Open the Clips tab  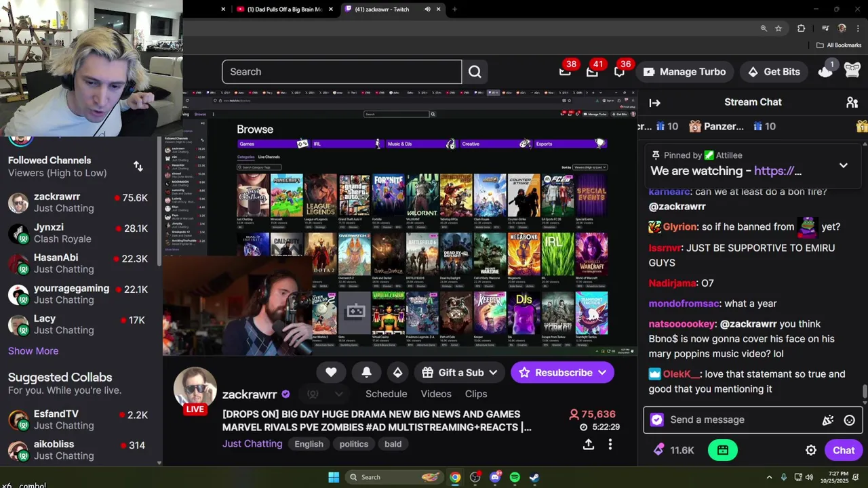[x=476, y=394]
